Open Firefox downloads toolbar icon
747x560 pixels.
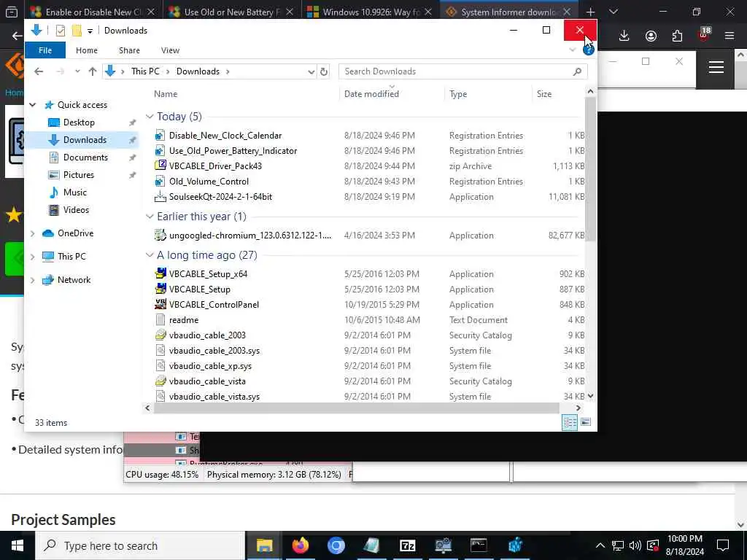624,36
